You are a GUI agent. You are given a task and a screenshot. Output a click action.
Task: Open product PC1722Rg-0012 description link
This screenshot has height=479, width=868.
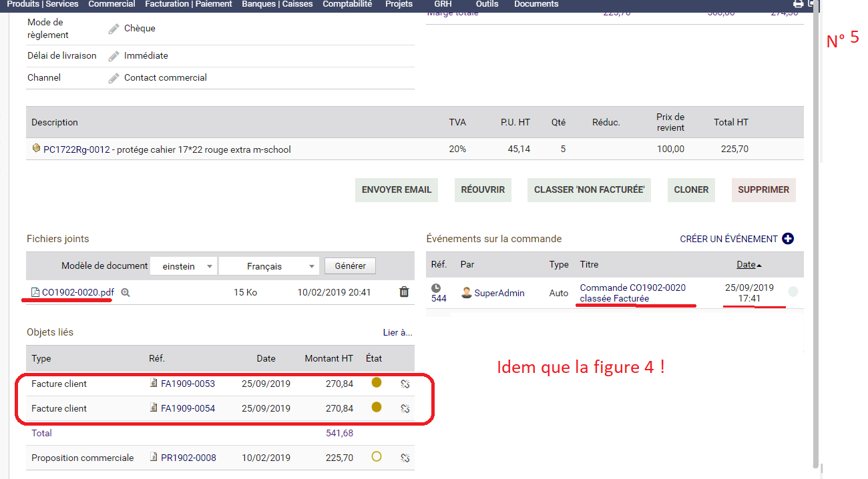tap(167, 149)
